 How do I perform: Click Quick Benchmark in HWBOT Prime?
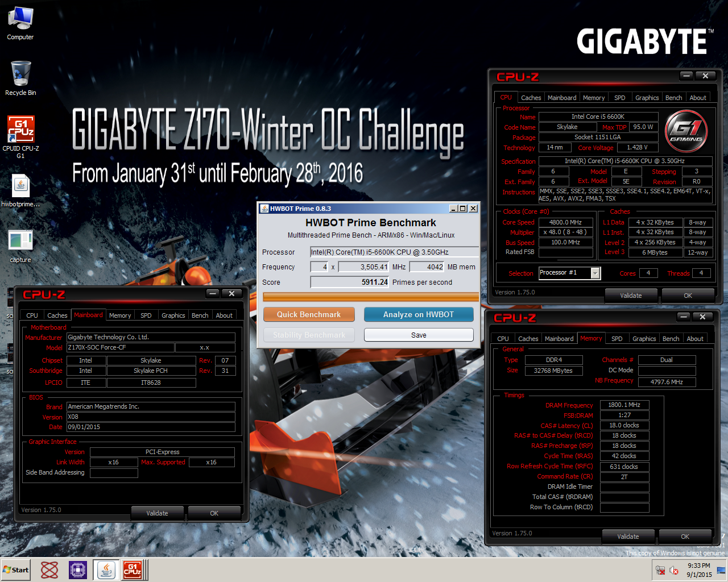pos(309,314)
